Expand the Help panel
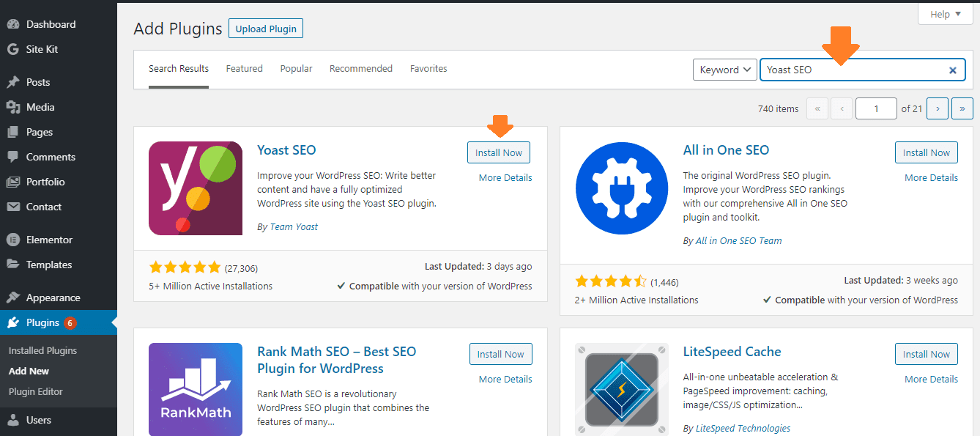 [946, 14]
